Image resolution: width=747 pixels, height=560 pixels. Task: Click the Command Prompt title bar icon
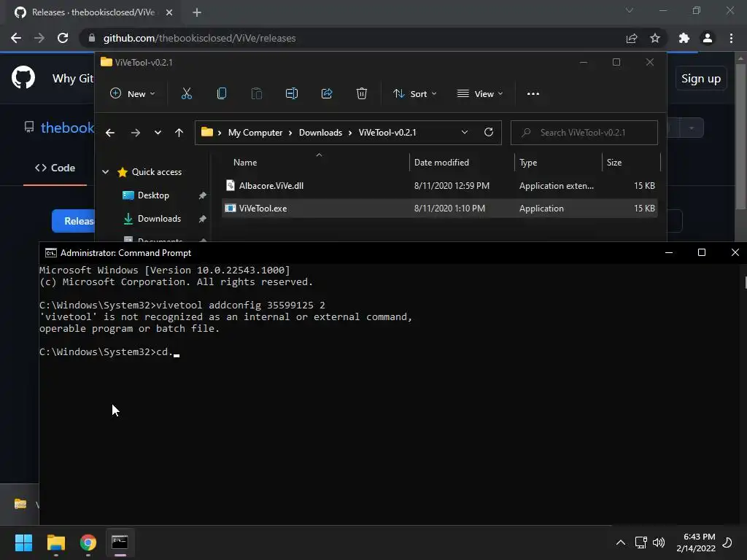[x=50, y=253]
